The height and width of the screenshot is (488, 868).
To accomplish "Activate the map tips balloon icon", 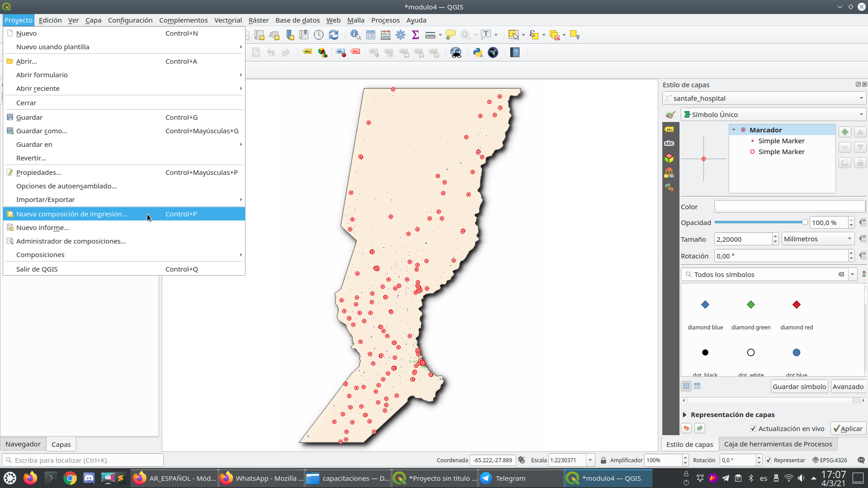I will coord(451,35).
